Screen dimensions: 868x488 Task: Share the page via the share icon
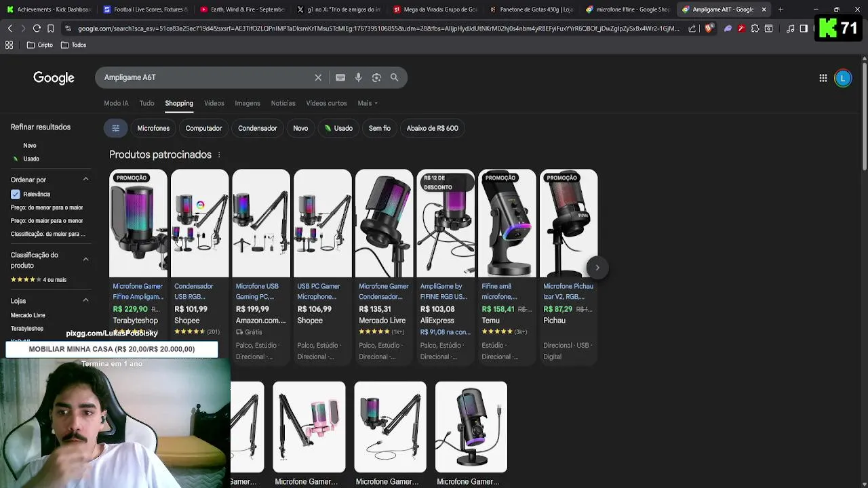pyautogui.click(x=692, y=28)
